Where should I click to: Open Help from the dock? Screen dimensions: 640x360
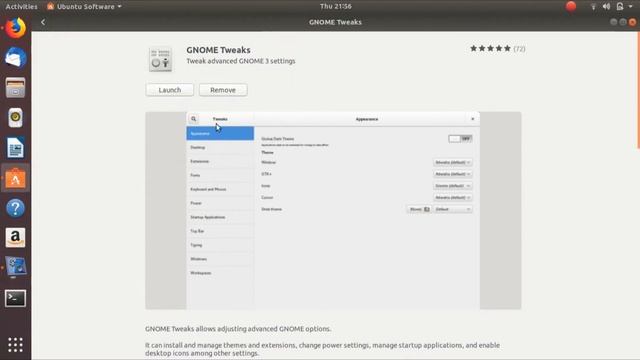click(16, 208)
